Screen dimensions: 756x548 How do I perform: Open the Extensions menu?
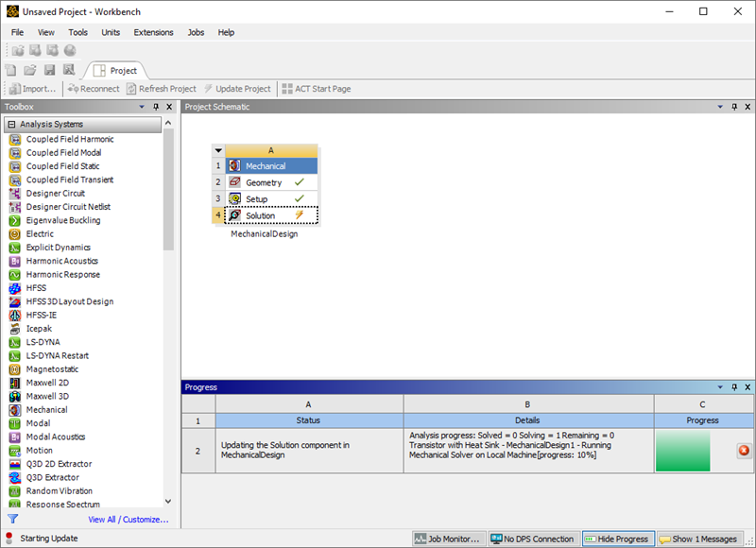point(153,32)
